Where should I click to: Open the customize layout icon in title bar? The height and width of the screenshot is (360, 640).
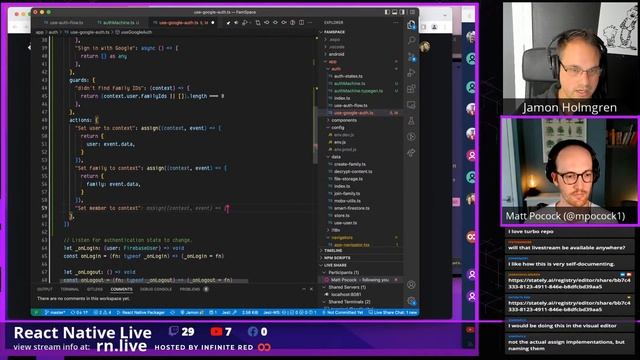pos(412,12)
